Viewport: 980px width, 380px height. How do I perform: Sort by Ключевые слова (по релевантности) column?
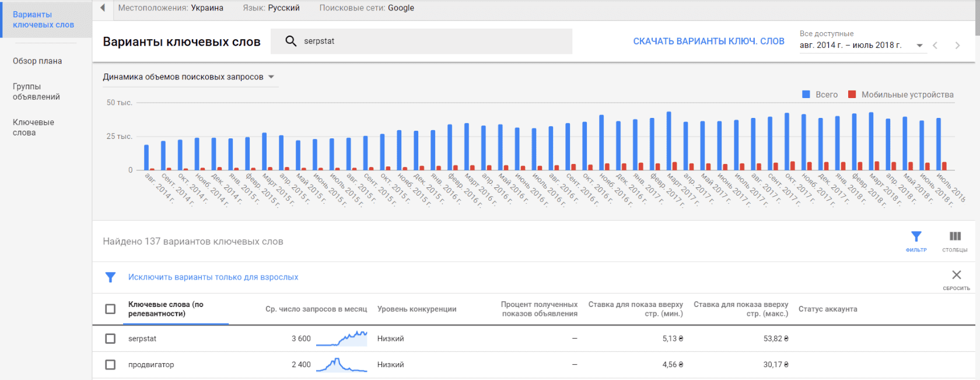point(166,309)
